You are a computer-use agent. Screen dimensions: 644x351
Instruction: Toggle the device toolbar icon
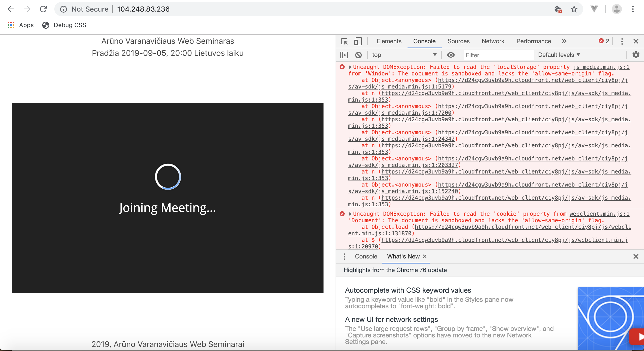point(358,41)
